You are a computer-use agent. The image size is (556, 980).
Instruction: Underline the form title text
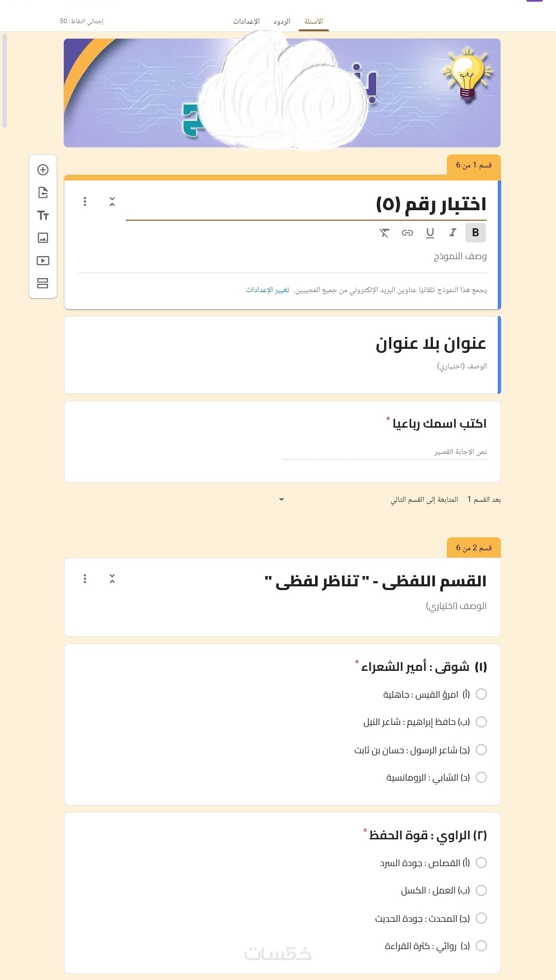tap(430, 233)
